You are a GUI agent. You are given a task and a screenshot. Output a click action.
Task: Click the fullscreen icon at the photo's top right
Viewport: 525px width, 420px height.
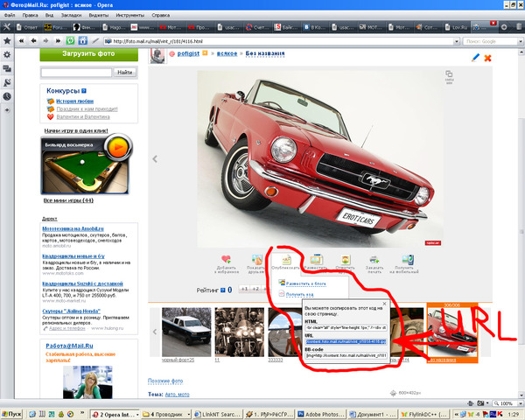click(x=449, y=76)
